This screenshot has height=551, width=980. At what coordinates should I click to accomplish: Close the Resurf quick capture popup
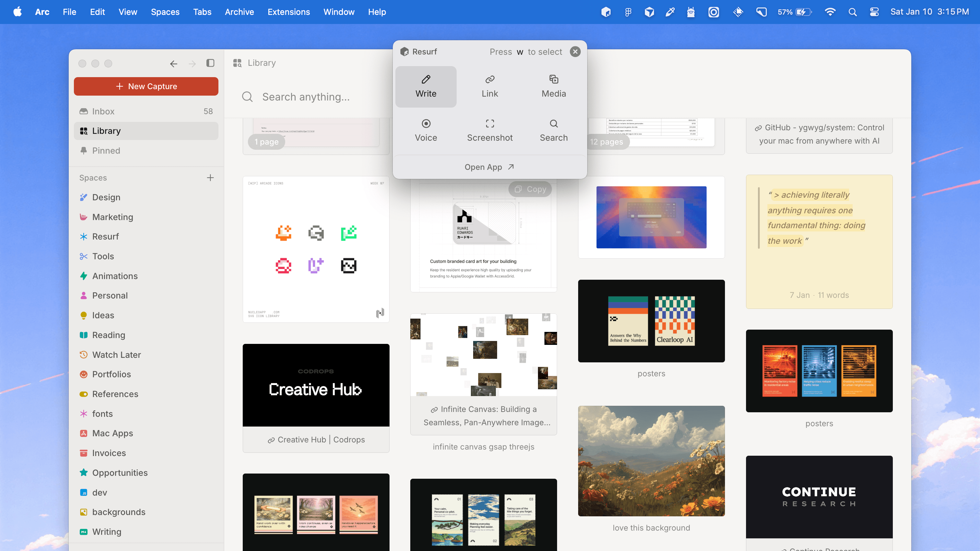pos(575,52)
